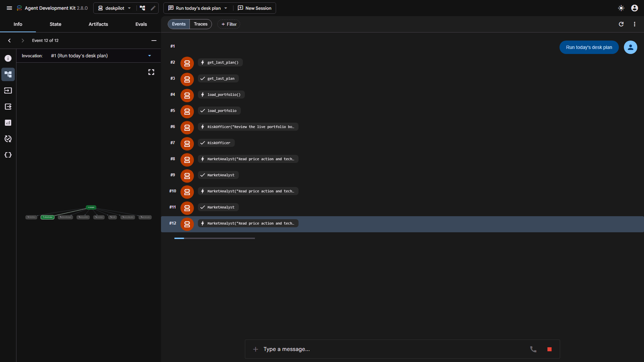Click the #1 event number label
This screenshot has width=644, height=362.
click(x=172, y=46)
